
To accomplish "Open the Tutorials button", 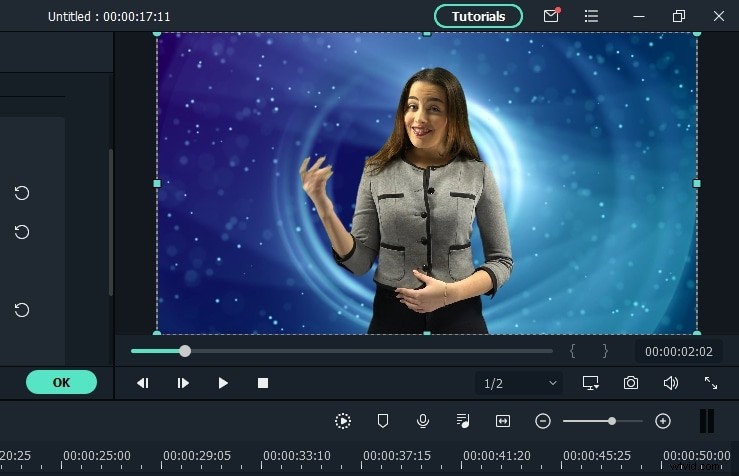I will (x=478, y=16).
